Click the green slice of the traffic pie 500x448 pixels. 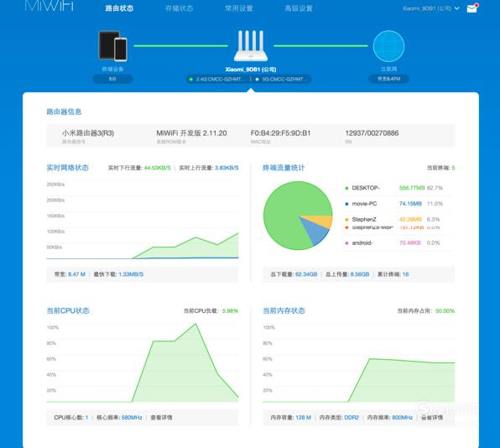pyautogui.click(x=284, y=211)
